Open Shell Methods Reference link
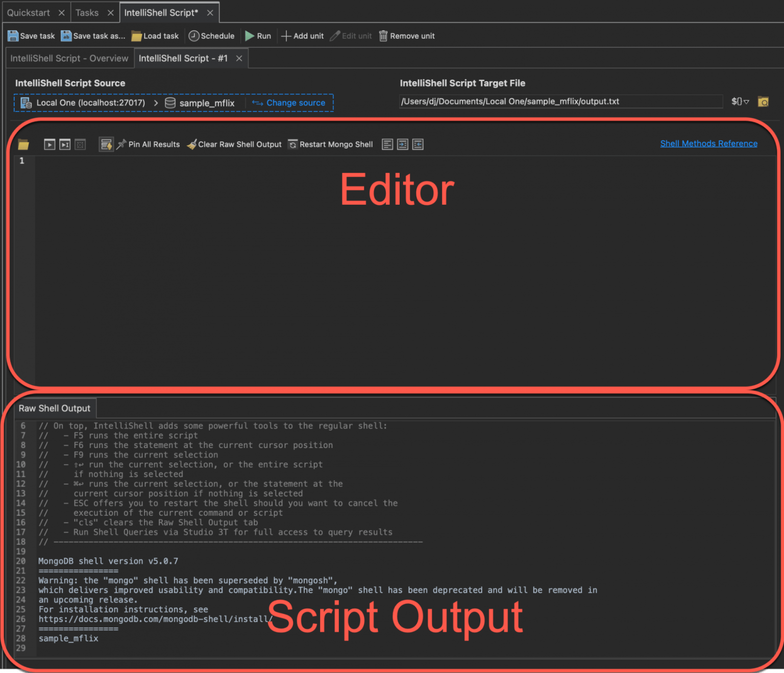Screen dimensions: 784x673 (708, 144)
